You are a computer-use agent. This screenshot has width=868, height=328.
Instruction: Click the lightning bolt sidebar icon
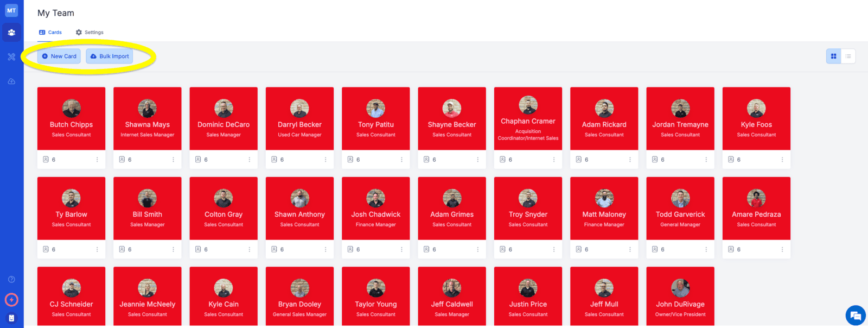(x=11, y=300)
